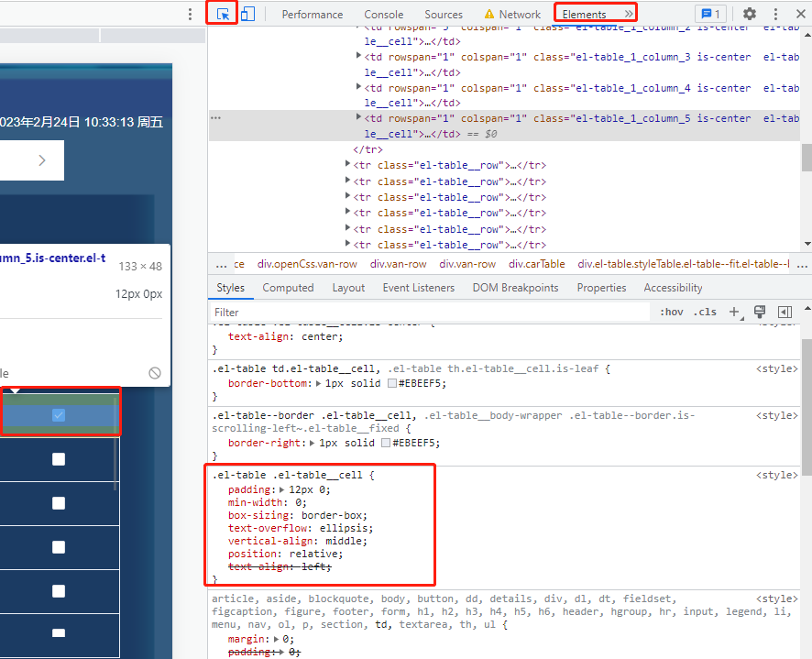Add a new style rule plus icon
The image size is (812, 659).
click(734, 312)
